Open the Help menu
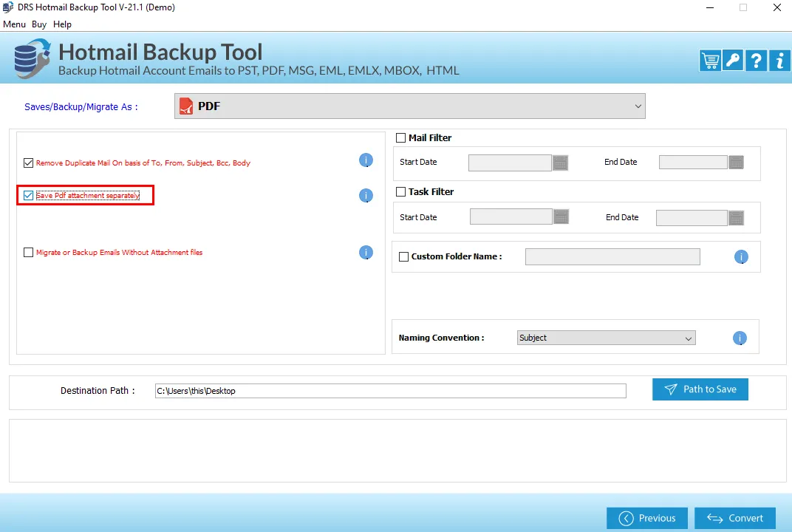Viewport: 792px width, 532px height. pyautogui.click(x=62, y=24)
